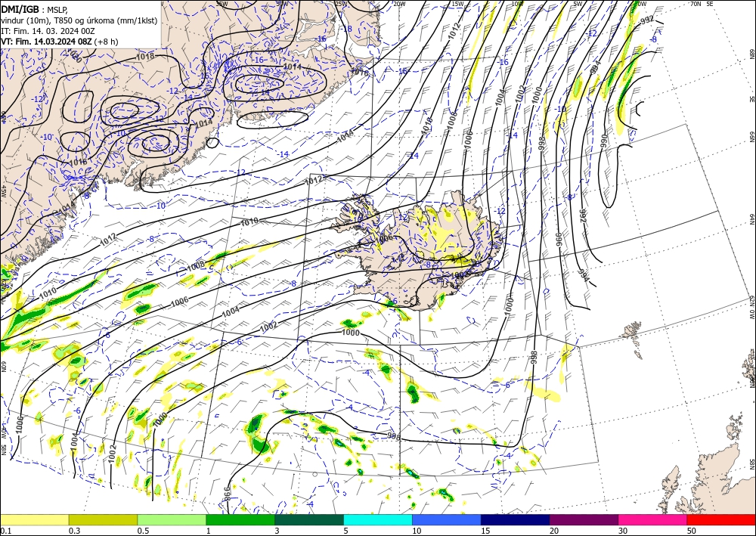The height and width of the screenshot is (536, 756).
Task: Click the DMI/IGB : MSLP title line
Action: (34, 8)
